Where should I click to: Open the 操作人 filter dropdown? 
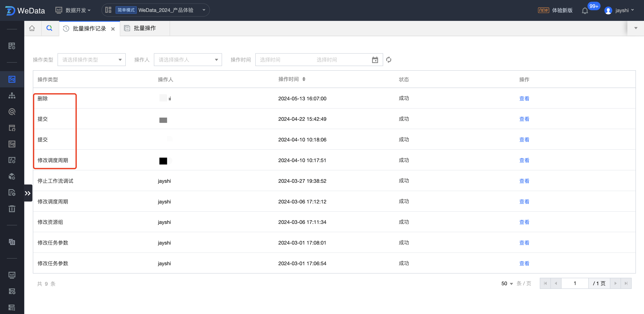[188, 60]
